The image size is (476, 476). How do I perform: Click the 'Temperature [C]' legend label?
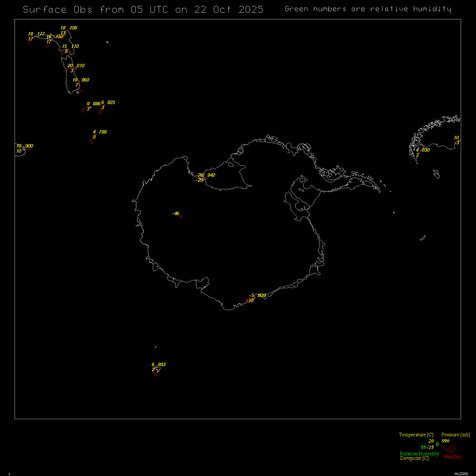coord(416,435)
